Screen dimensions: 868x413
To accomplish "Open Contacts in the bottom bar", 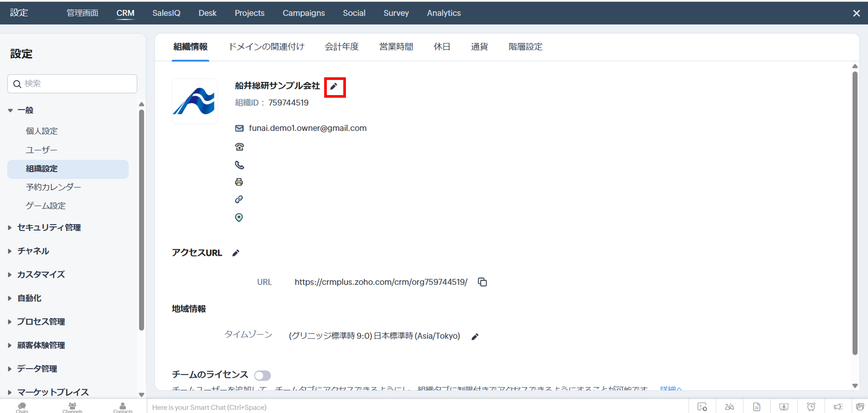I will (123, 407).
